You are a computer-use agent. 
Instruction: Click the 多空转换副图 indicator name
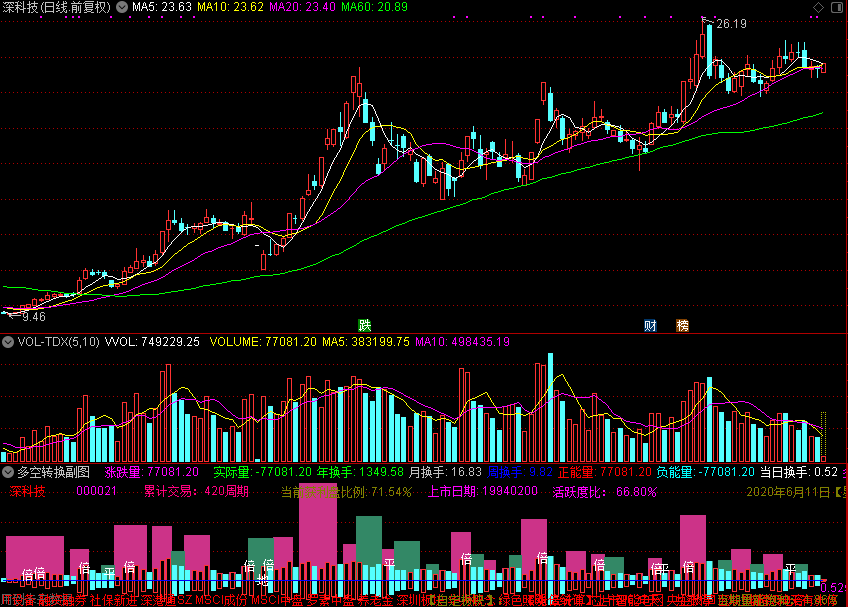(x=54, y=472)
